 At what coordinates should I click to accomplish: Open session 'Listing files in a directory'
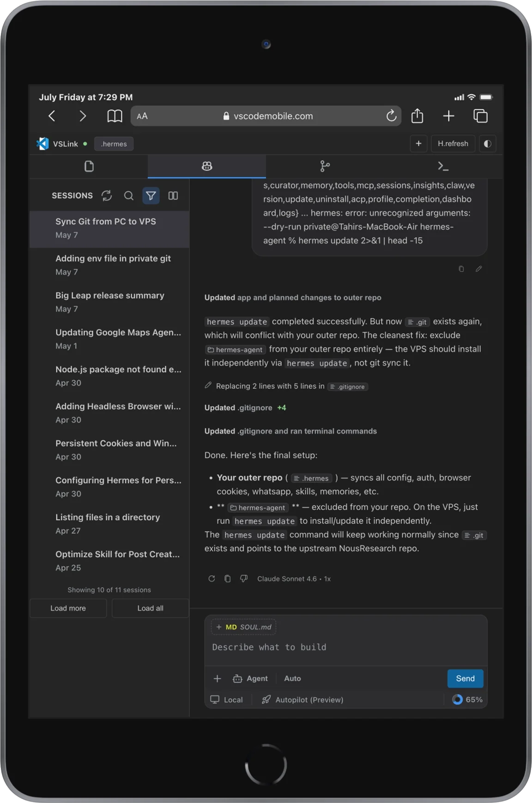[x=109, y=524]
